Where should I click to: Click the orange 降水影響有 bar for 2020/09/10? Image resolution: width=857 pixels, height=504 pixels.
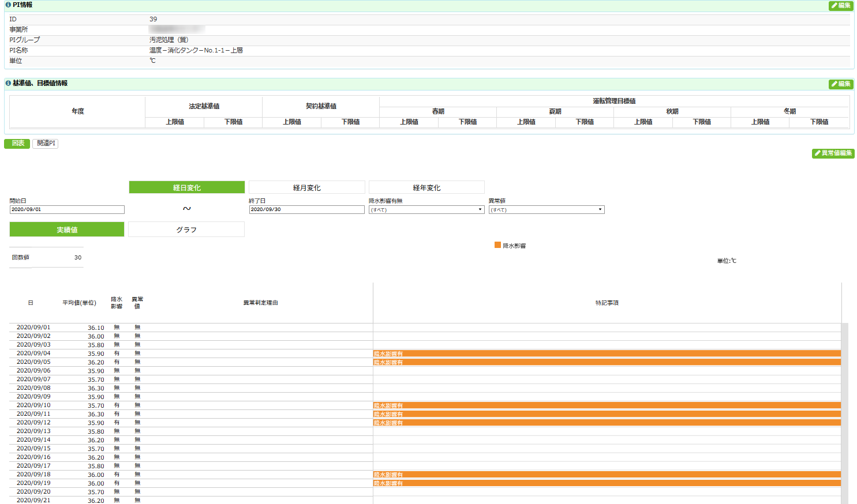click(607, 405)
